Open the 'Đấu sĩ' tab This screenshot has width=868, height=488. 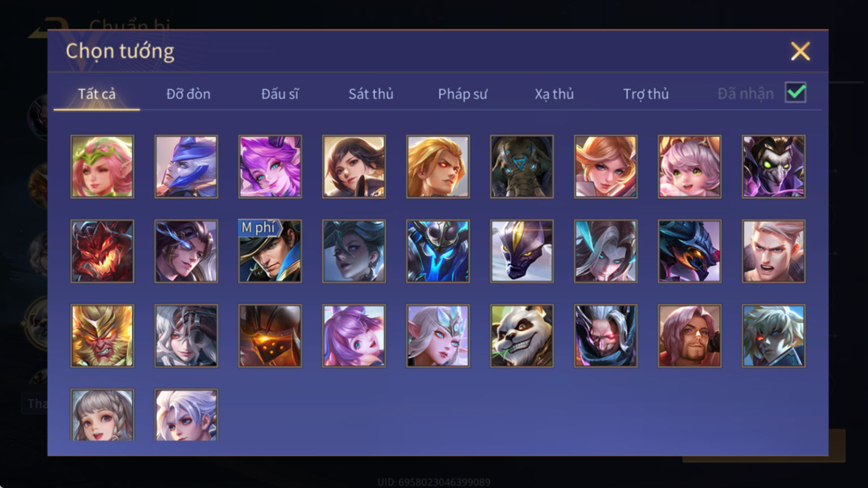coord(280,94)
